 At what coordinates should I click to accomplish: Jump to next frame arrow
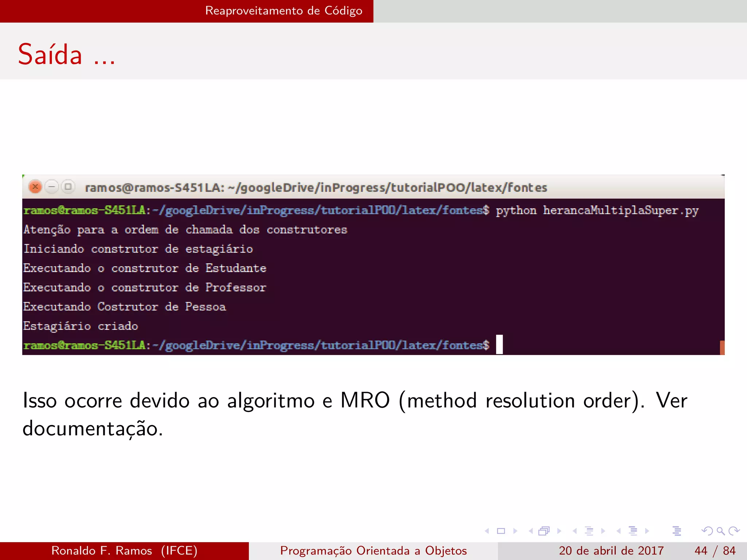click(559, 531)
